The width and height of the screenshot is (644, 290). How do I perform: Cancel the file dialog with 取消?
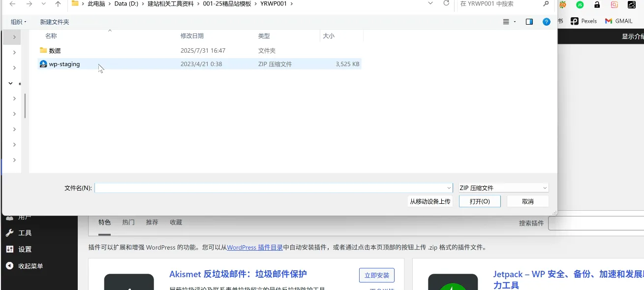tap(528, 201)
